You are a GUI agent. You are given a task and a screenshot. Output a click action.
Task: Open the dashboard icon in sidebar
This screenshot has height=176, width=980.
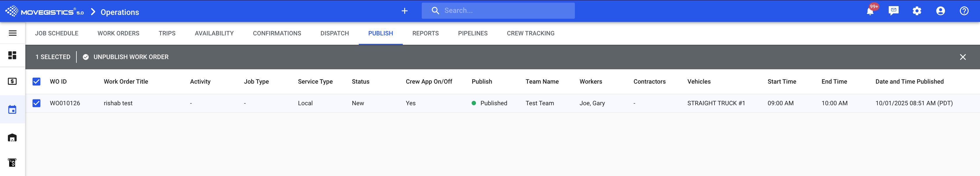13,56
